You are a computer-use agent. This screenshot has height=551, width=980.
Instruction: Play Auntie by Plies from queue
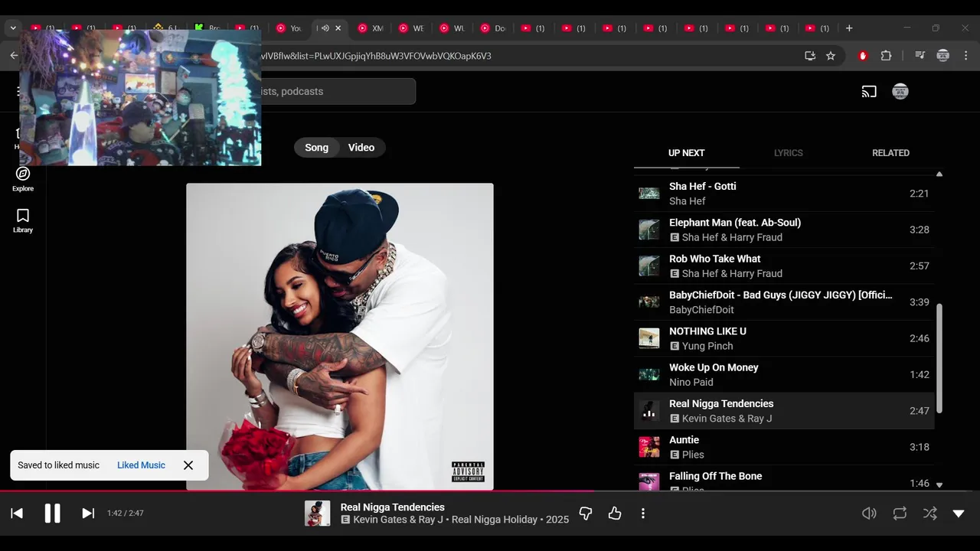pyautogui.click(x=784, y=447)
